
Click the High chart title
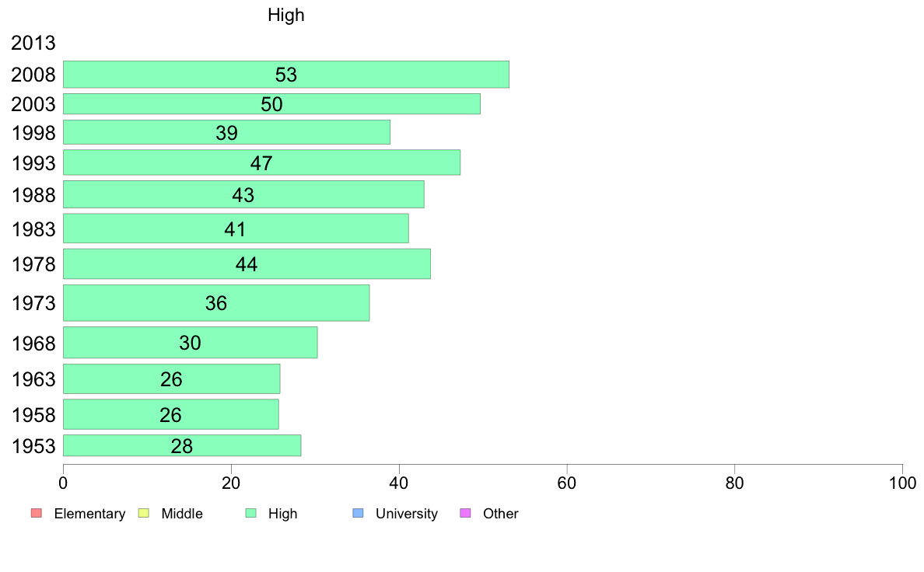click(x=285, y=15)
